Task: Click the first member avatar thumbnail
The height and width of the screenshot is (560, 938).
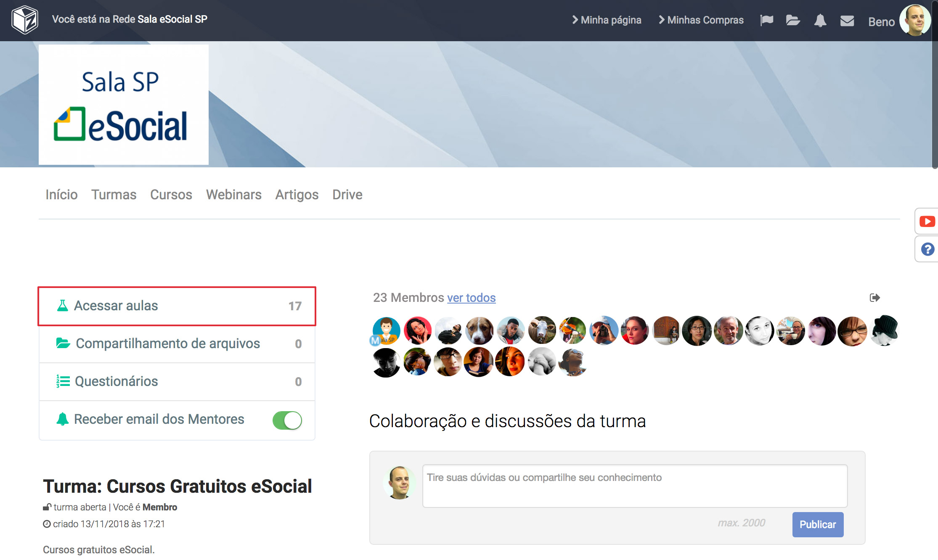Action: tap(386, 330)
